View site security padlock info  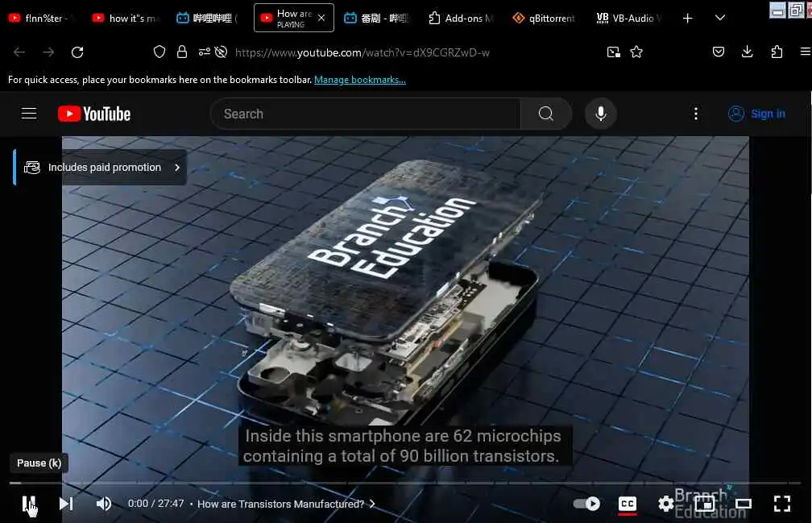point(182,52)
